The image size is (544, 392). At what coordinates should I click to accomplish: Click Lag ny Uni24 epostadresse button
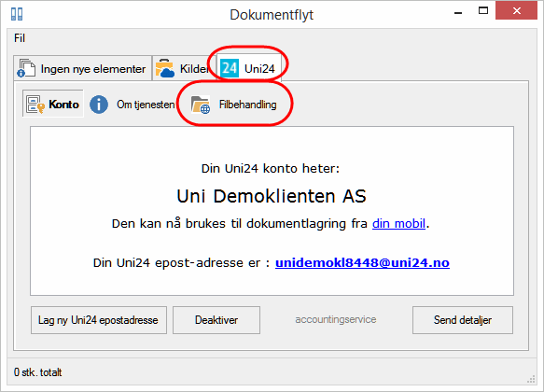coord(99,320)
